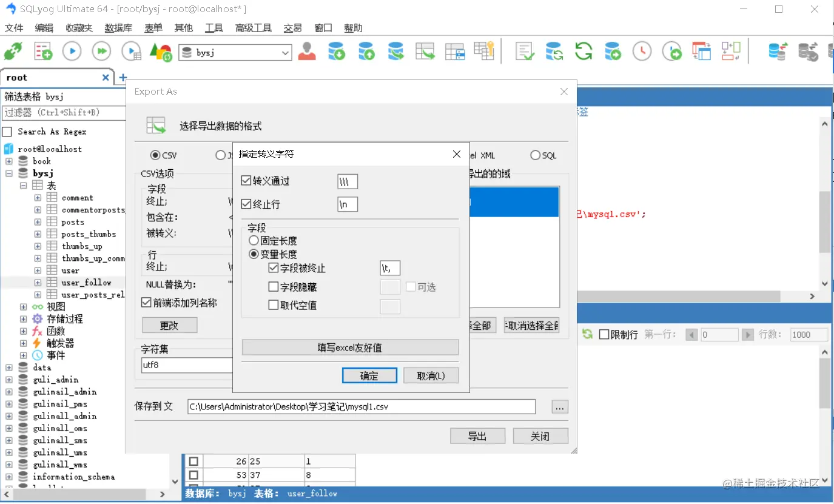Select the 固定长度 radio button
The image size is (834, 504).
click(x=254, y=241)
